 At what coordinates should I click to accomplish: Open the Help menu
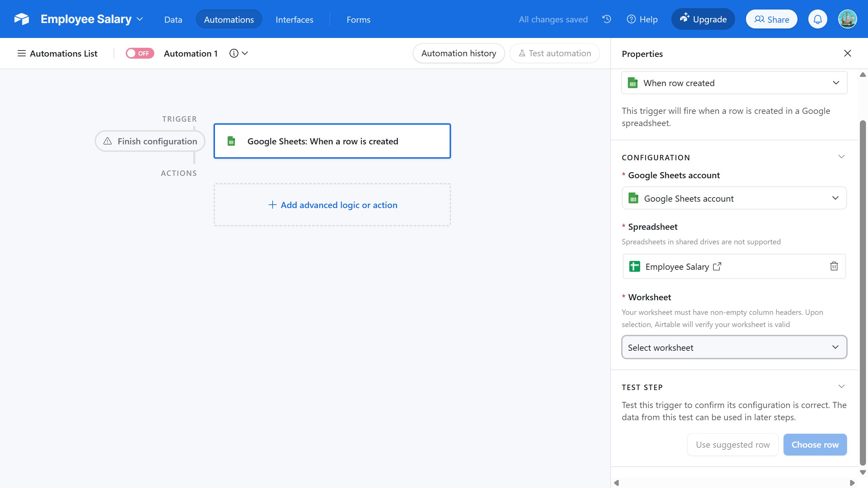click(x=642, y=19)
